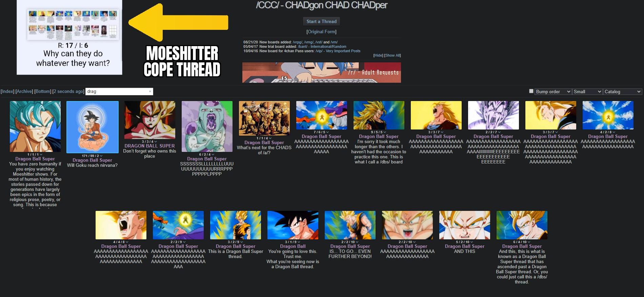The width and height of the screenshot is (644, 297).
Task: Expand the menu arrow next to 1/1/4
Action: point(271,138)
